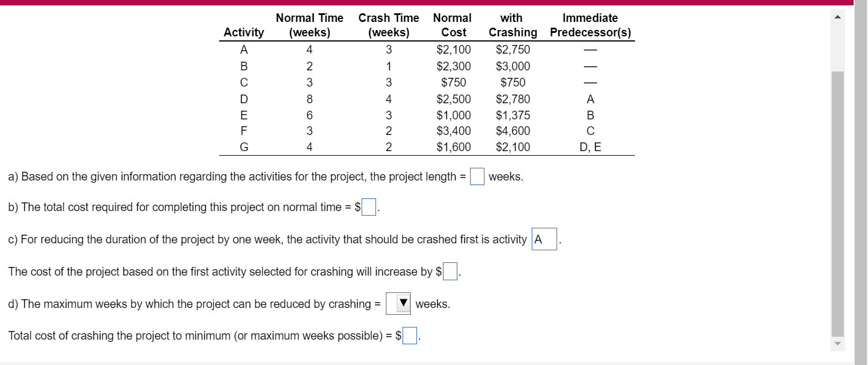Click the D, E predecessor cell

click(590, 147)
